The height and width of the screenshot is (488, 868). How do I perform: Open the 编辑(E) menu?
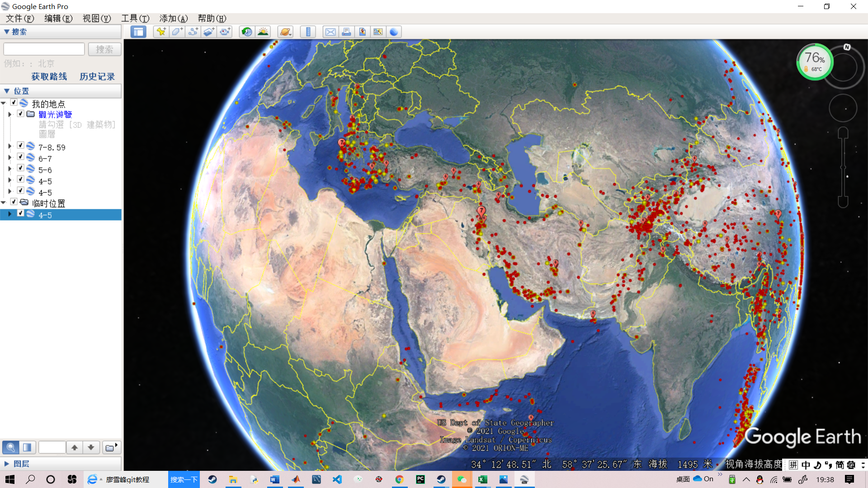[x=58, y=18]
